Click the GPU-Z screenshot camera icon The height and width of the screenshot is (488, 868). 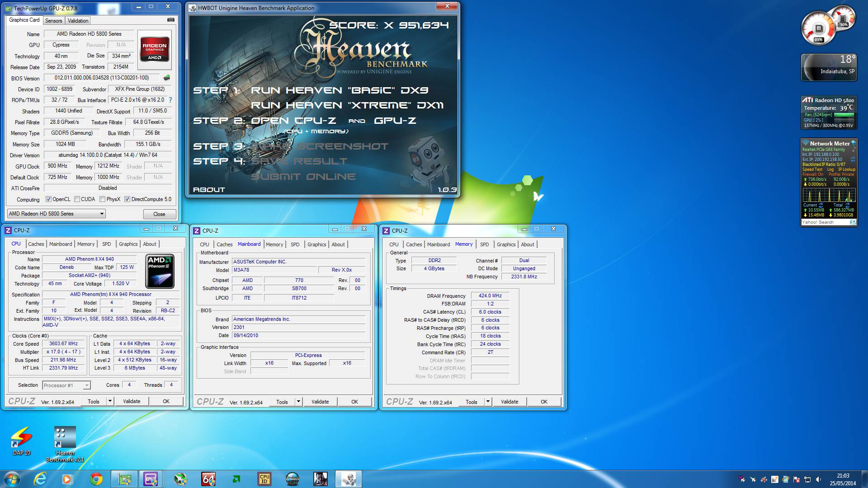171,20
